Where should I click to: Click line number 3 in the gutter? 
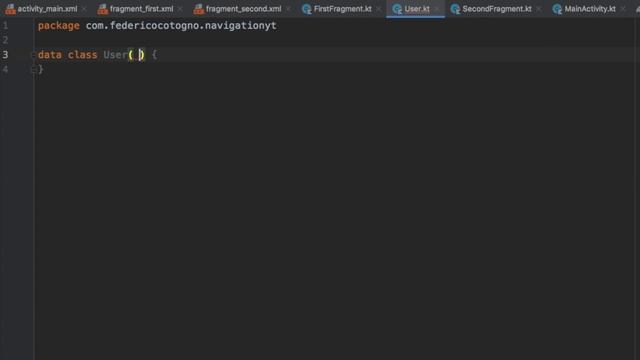[5, 55]
